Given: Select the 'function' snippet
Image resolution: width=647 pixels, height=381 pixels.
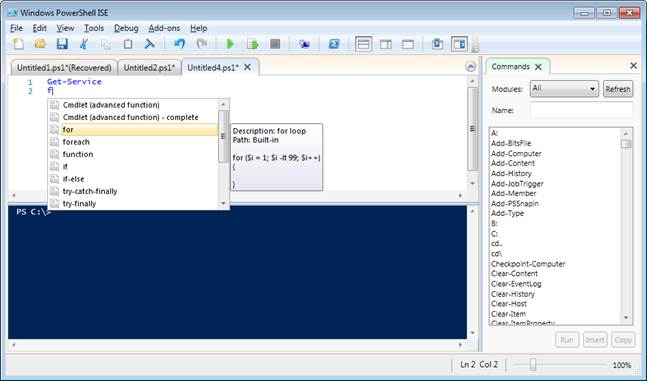Looking at the screenshot, I should tap(134, 154).
